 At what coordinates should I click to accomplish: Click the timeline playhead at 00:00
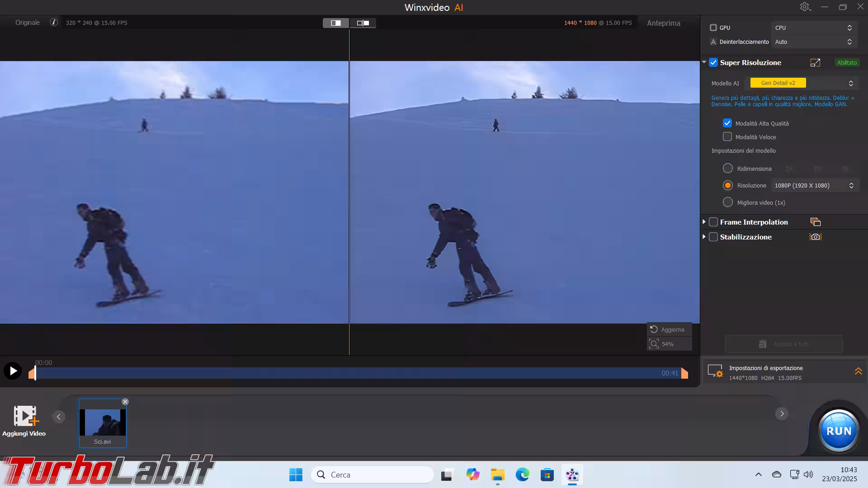35,373
